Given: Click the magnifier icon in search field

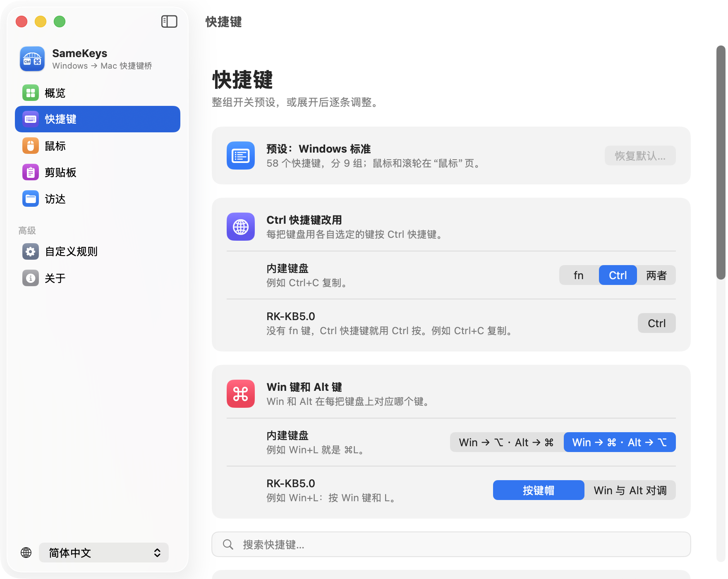Looking at the screenshot, I should coord(228,544).
